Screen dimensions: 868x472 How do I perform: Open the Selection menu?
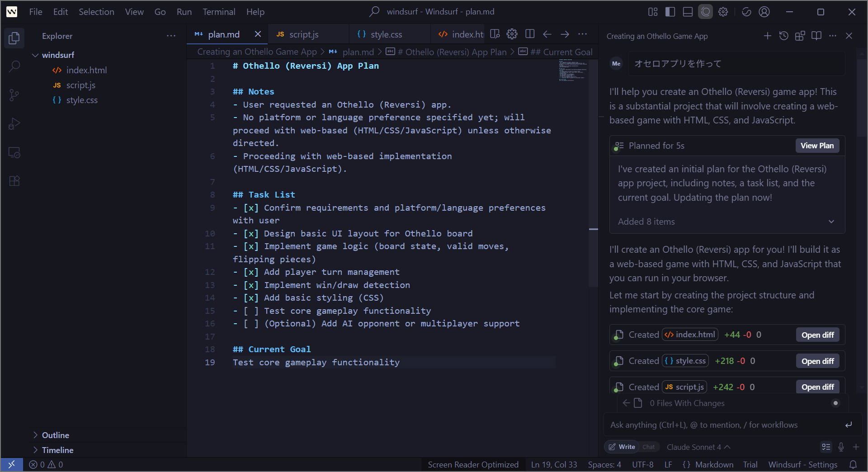pos(96,12)
